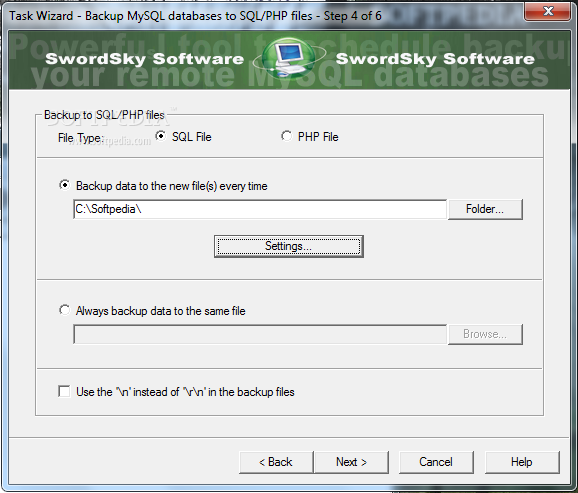Click the 'File Type:' label
The height and width of the screenshot is (493, 578).
tap(81, 138)
